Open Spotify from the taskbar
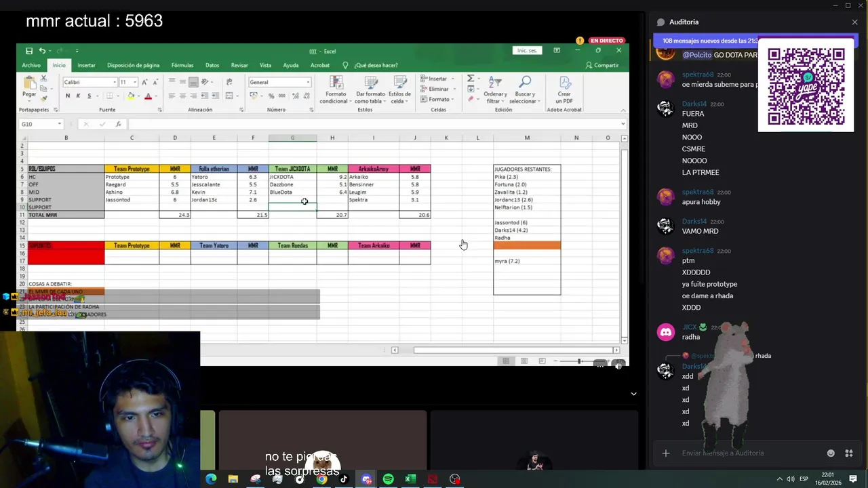Viewport: 868px width, 488px height. click(x=388, y=479)
